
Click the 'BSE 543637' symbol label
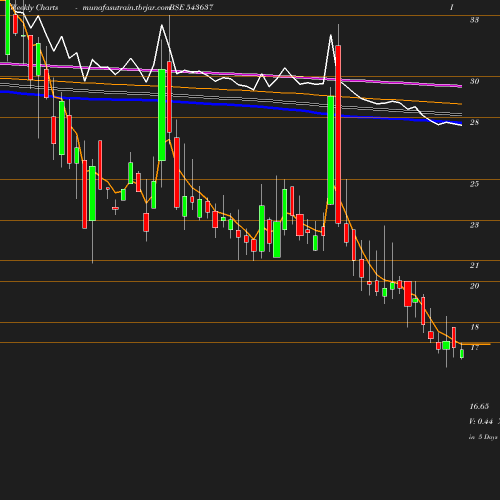[192, 7]
